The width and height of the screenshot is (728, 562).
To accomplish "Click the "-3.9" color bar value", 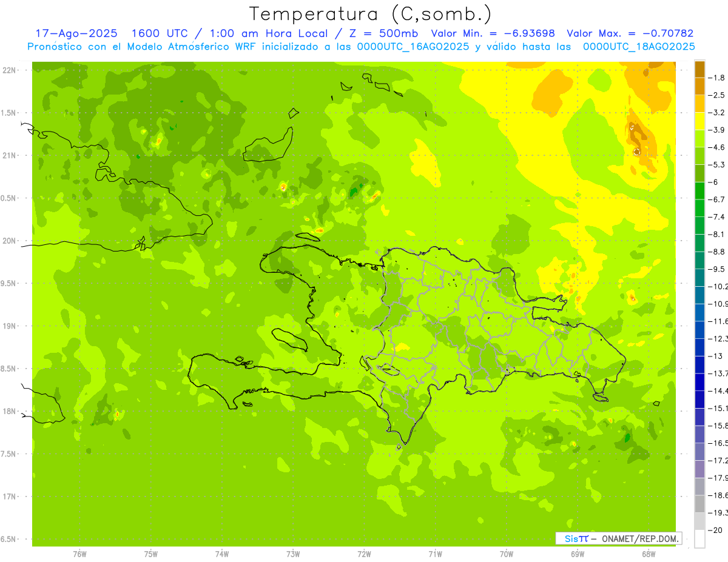I will [x=717, y=130].
